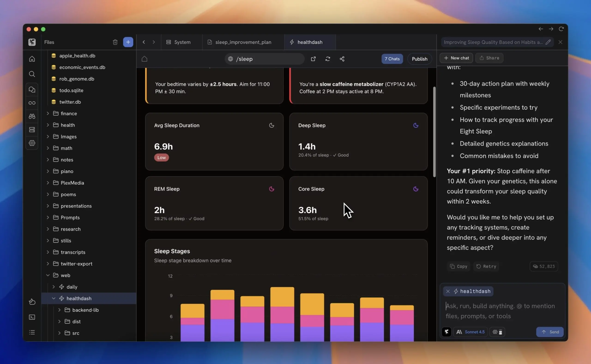Open the terminal icon in left sidebar

point(32,317)
